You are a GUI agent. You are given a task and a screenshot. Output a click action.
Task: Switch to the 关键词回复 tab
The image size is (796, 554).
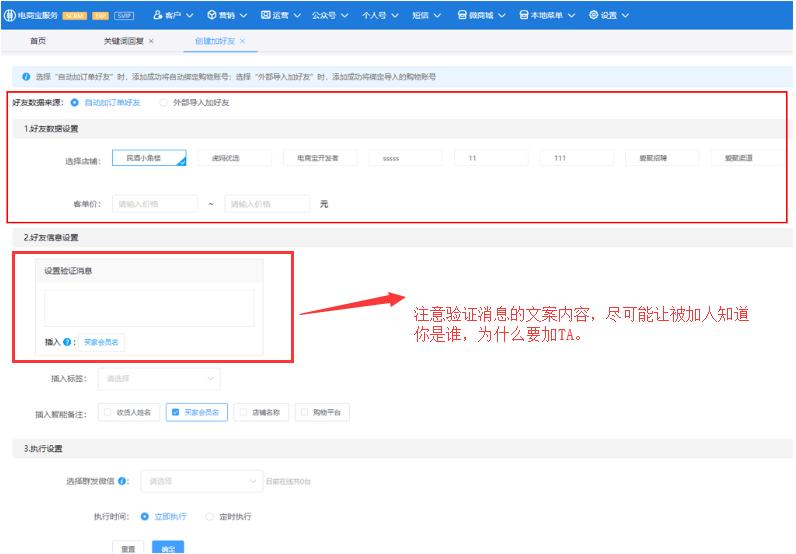click(123, 41)
